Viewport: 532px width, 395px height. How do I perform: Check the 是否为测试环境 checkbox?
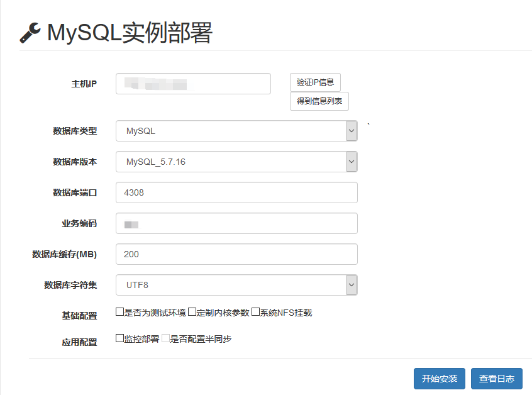(119, 311)
